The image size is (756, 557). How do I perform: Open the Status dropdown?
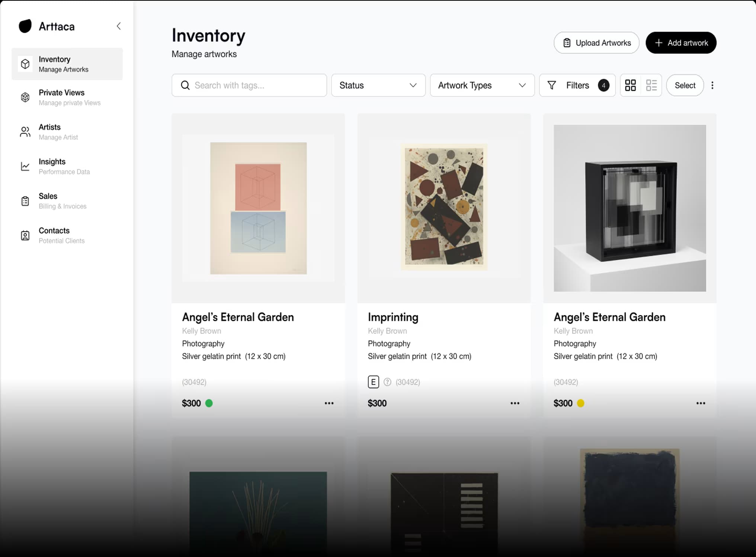[378, 85]
